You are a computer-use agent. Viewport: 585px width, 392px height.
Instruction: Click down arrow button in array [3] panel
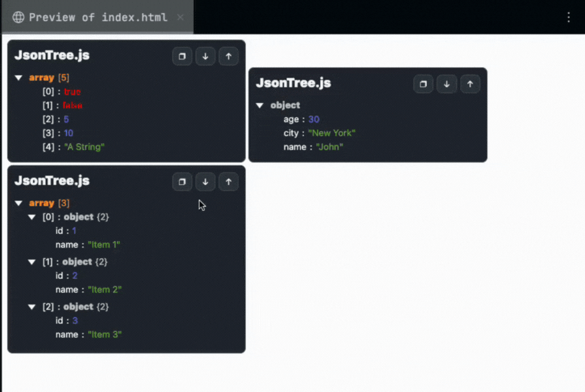coord(205,182)
